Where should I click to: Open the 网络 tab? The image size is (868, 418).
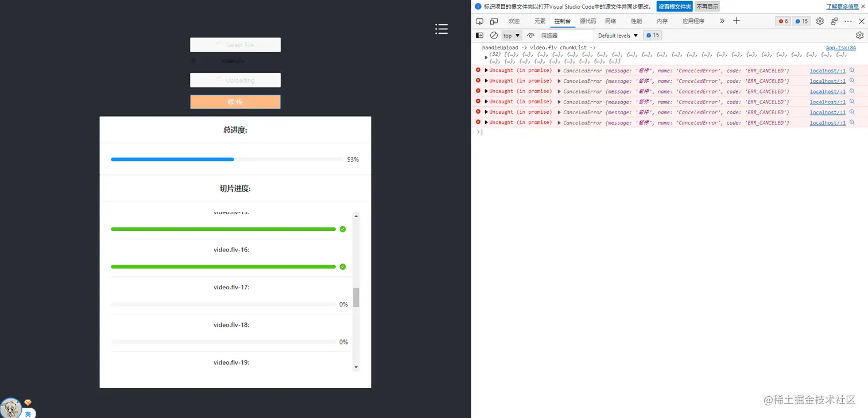coord(610,21)
